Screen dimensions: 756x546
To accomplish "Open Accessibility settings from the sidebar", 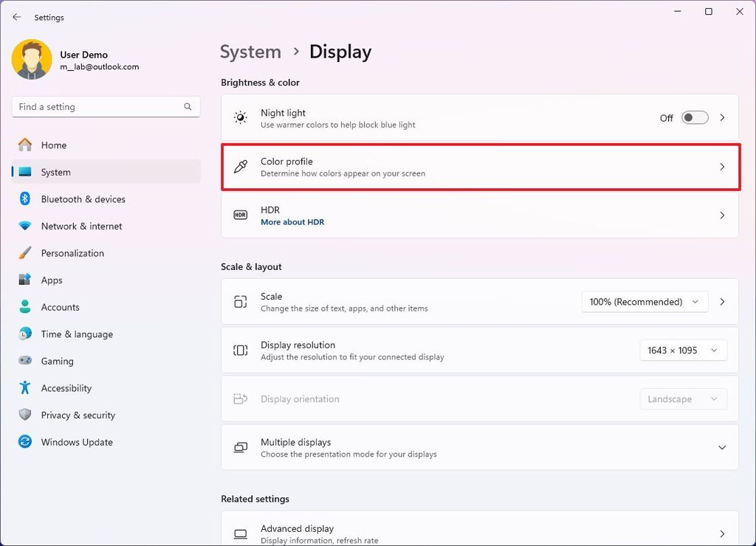I will (69, 387).
